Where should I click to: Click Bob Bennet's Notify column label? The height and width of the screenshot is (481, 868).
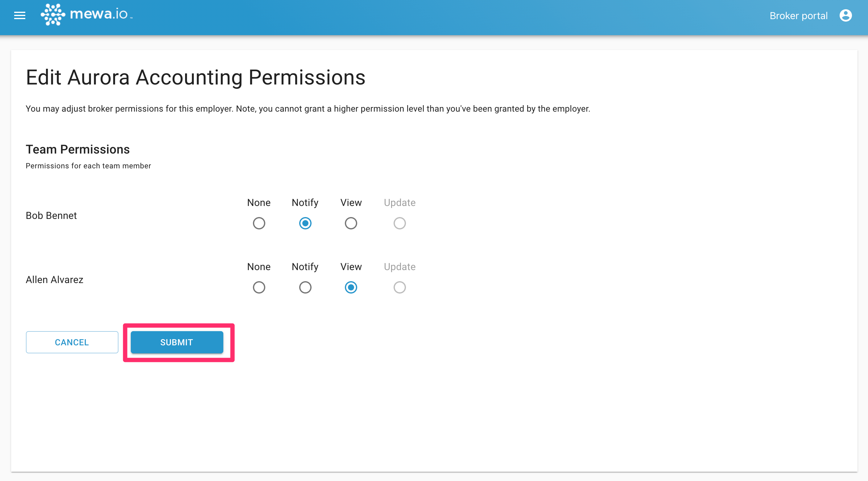coord(305,203)
